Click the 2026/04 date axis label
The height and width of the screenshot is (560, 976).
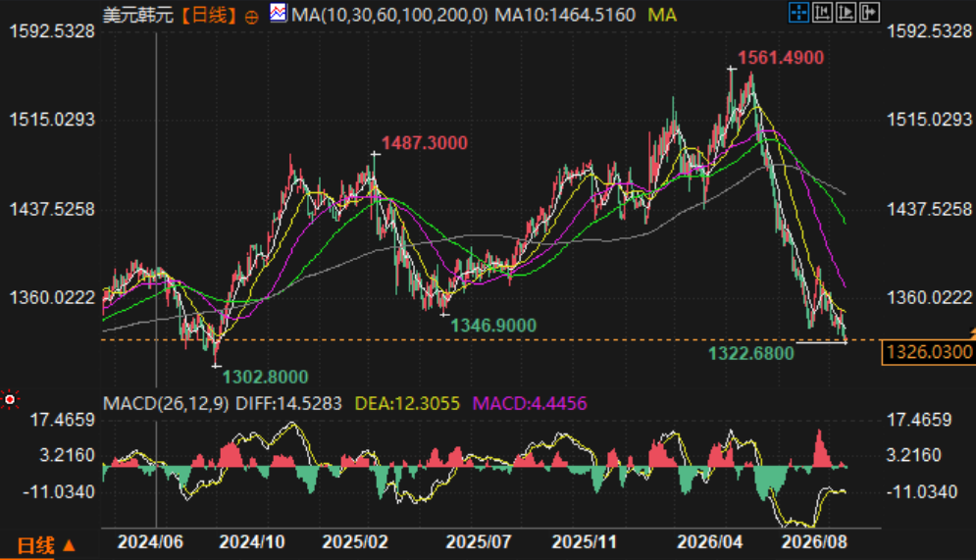[709, 542]
